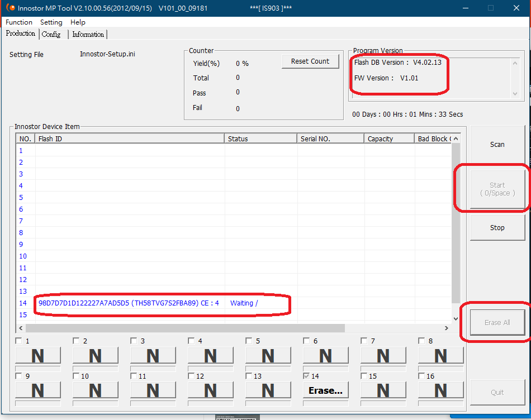Click the horizontal scrollbar thumb of device list
Screen dimensions: 531x420
click(185, 328)
